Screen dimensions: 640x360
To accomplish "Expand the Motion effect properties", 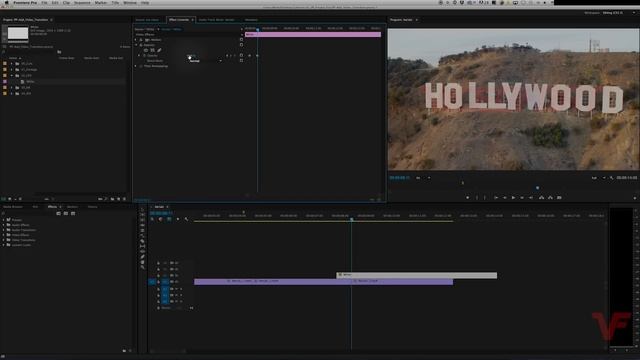I will pyautogui.click(x=136, y=40).
